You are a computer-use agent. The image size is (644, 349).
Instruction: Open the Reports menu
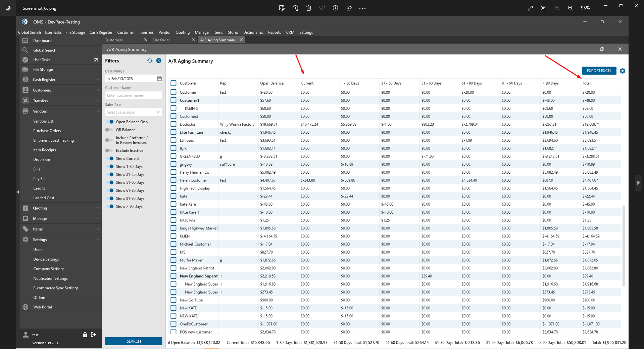point(274,33)
